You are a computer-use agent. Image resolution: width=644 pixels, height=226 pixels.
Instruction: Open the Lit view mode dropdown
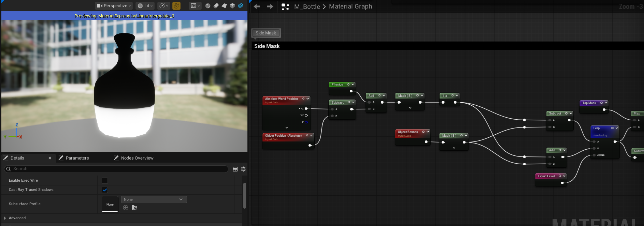[145, 6]
